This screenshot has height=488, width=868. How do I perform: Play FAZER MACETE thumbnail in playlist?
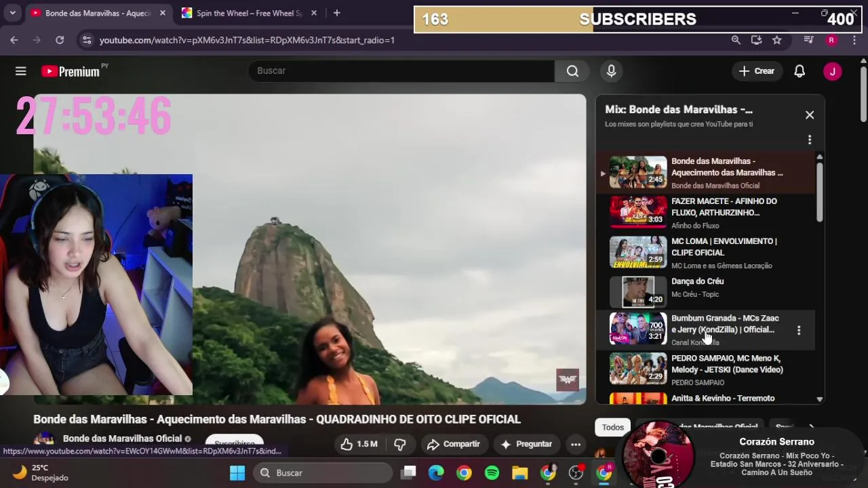(638, 211)
